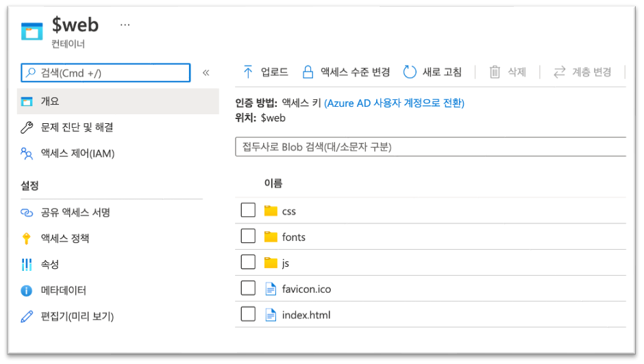The image size is (644, 364).
Task: Open 문제 진단 및 해결 menu item
Action: point(77,127)
